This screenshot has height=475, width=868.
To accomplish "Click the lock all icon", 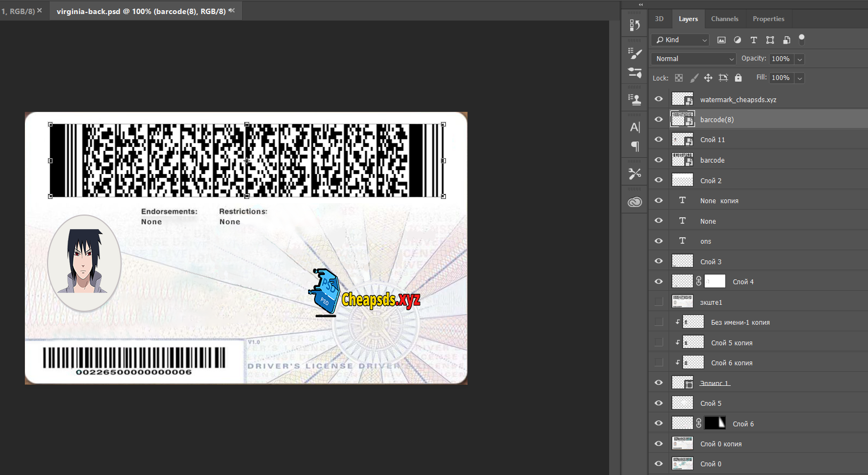I will (738, 78).
